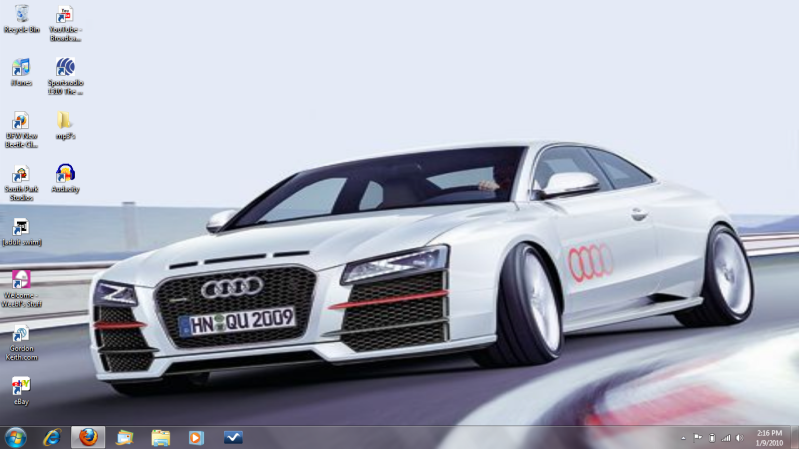This screenshot has width=799, height=449.
Task: Open the mp3's folder on desktop
Action: coord(65,125)
